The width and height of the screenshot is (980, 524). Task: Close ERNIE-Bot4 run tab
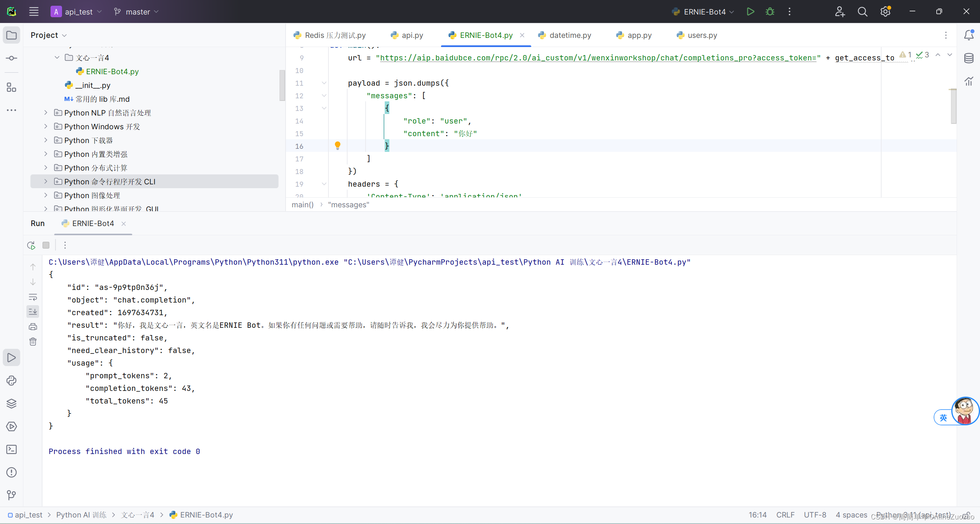tap(124, 224)
